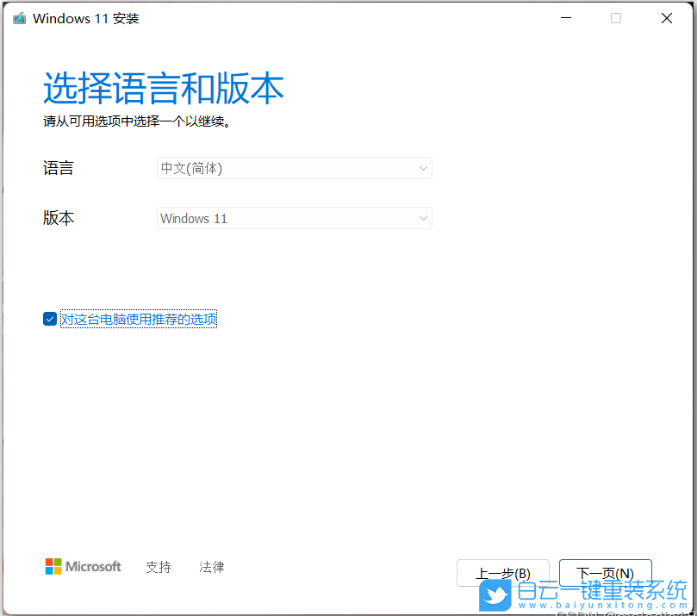Click the chevron on the edition selector
Image resolution: width=697 pixels, height=616 pixels.
point(423,218)
